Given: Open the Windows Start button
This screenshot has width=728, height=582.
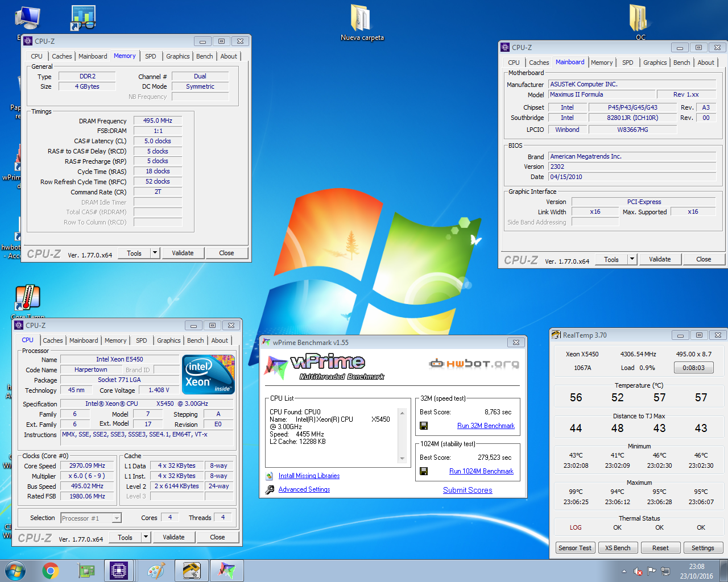Looking at the screenshot, I should (x=15, y=571).
